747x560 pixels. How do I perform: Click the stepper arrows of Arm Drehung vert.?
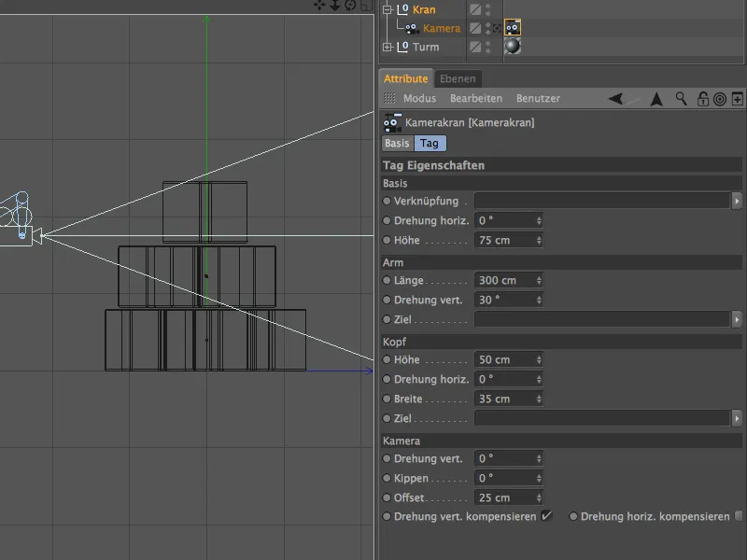click(x=539, y=300)
